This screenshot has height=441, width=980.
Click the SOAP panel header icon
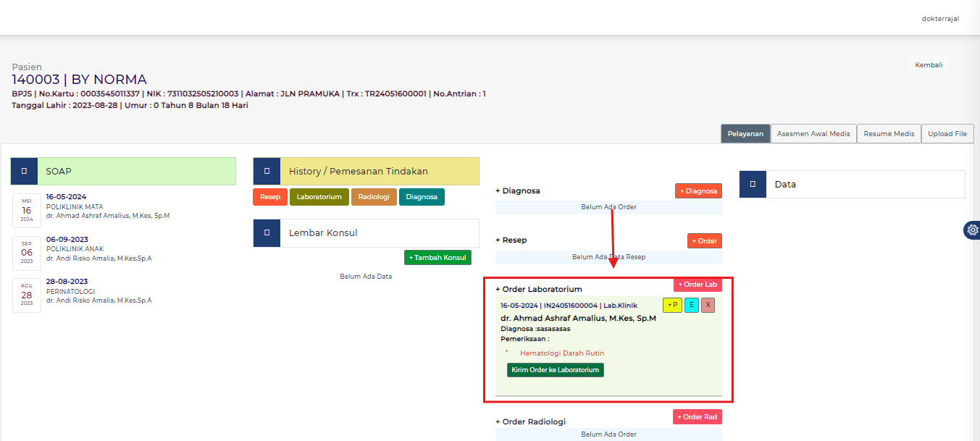pos(24,172)
